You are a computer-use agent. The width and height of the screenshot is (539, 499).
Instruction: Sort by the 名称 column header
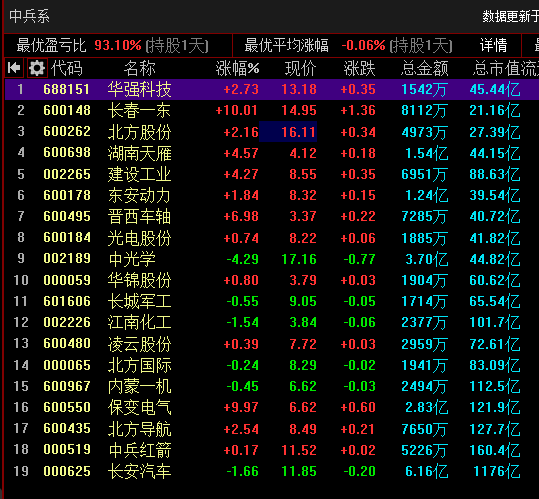[140, 68]
